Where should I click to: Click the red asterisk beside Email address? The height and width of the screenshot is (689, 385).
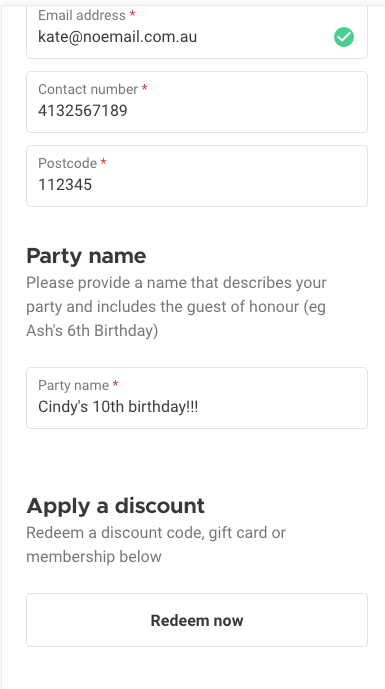tap(132, 15)
